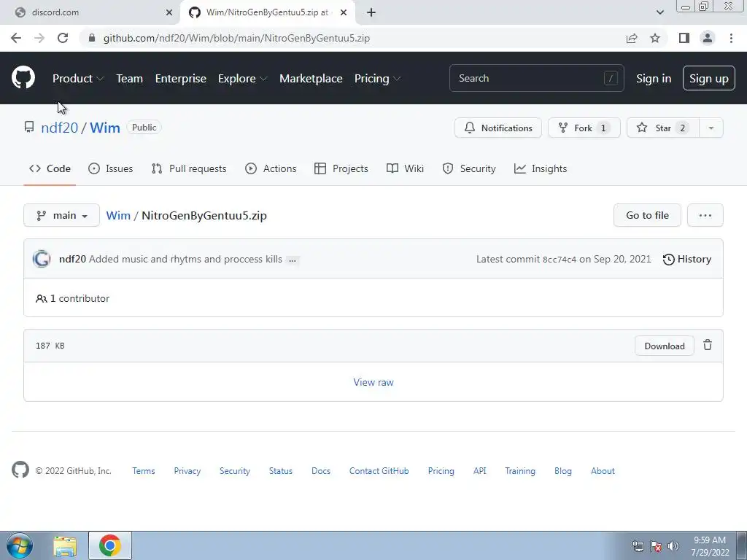
Task: Open the Wiki tab
Action: pos(405,168)
